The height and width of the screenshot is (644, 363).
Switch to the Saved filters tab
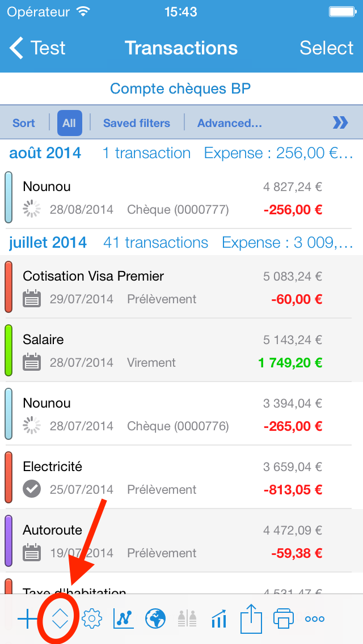point(136,123)
